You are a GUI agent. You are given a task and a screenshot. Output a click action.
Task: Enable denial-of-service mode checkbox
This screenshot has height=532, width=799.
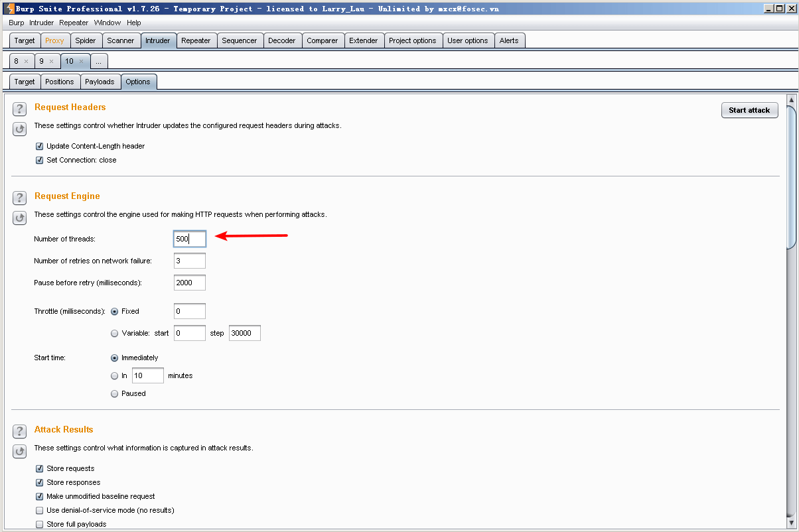coord(39,510)
